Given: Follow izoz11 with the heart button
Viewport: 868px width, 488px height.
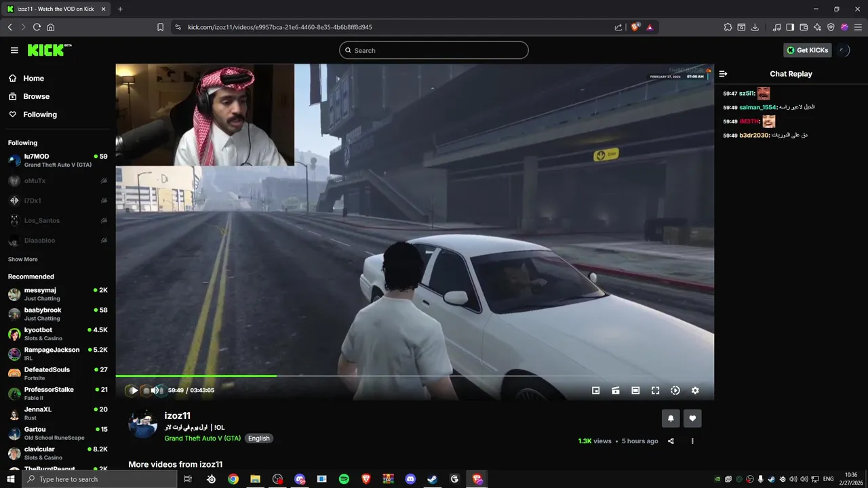Looking at the screenshot, I should pos(692,418).
